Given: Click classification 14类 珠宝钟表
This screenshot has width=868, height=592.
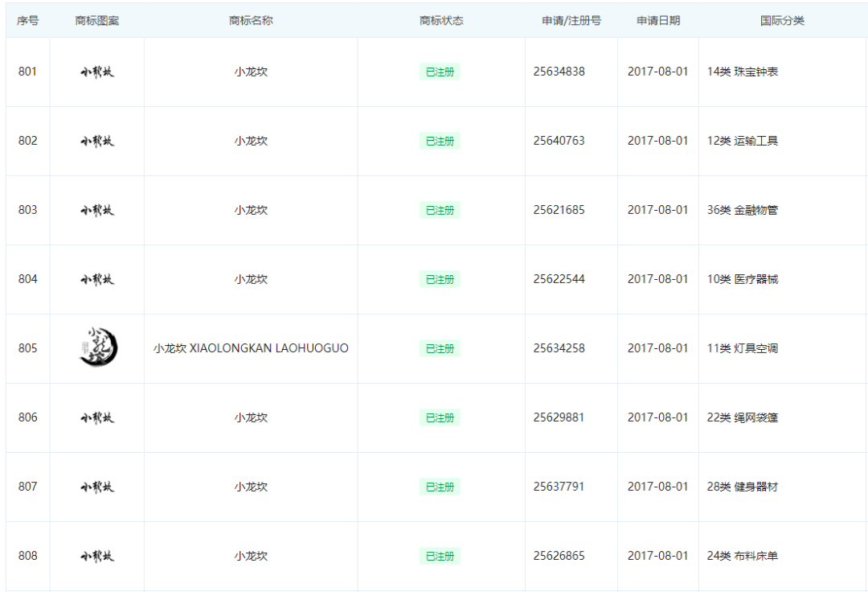Looking at the screenshot, I should [x=743, y=72].
